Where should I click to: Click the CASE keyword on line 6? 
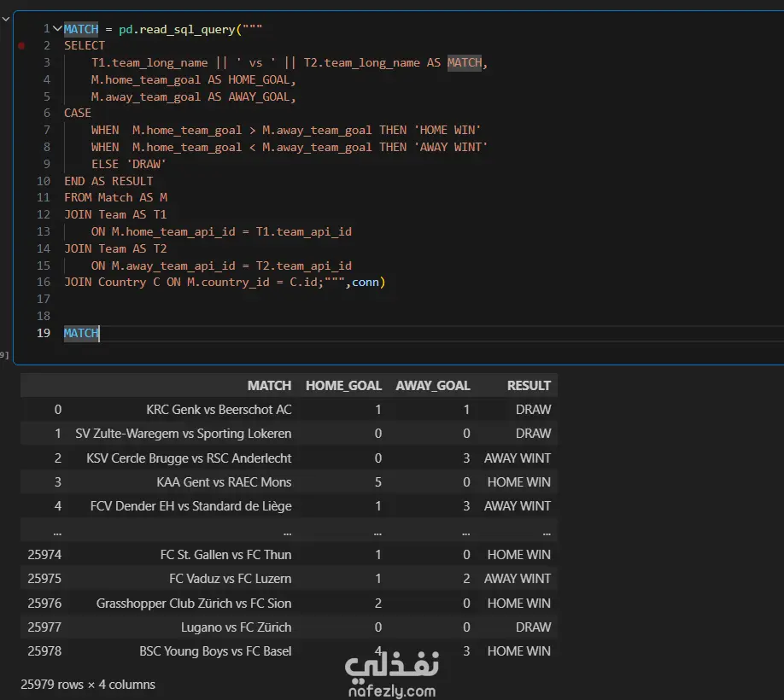coord(78,113)
